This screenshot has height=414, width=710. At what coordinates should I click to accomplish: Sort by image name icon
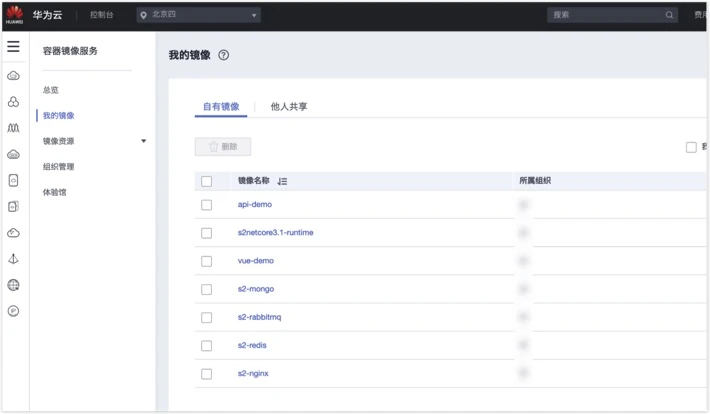(x=282, y=181)
